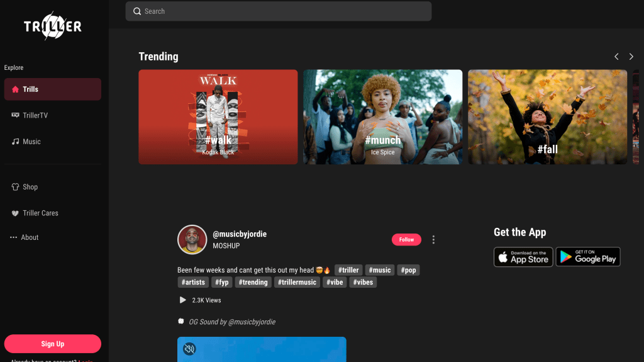This screenshot has height=362, width=644.
Task: Unmute the video with speaker icon
Action: [189, 349]
